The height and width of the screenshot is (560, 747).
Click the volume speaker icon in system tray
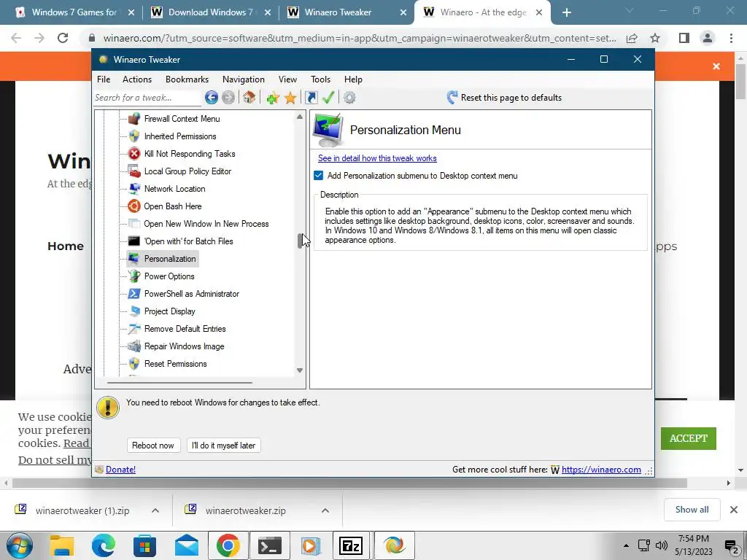(661, 545)
